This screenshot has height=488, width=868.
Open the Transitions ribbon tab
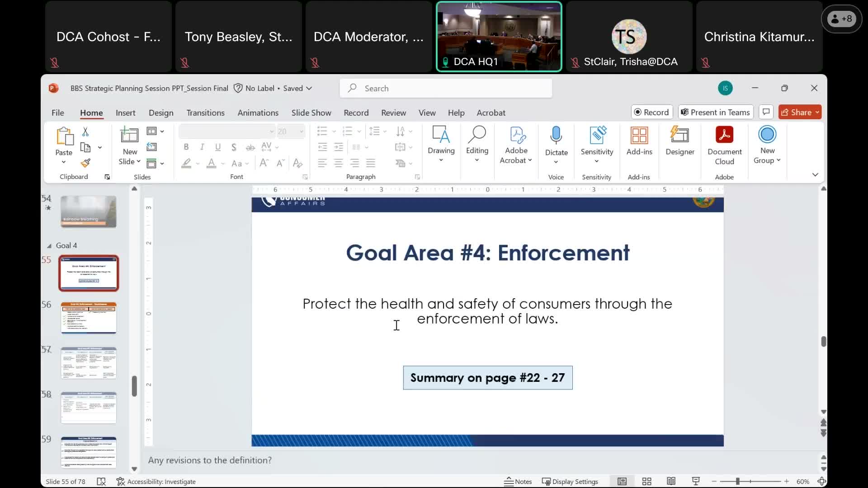(205, 113)
